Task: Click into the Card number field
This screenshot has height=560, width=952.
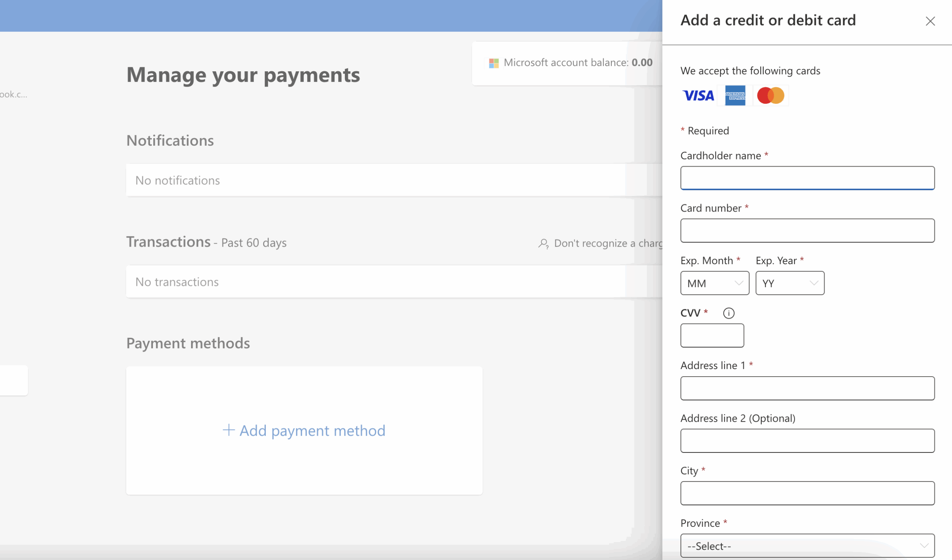Action: click(807, 230)
